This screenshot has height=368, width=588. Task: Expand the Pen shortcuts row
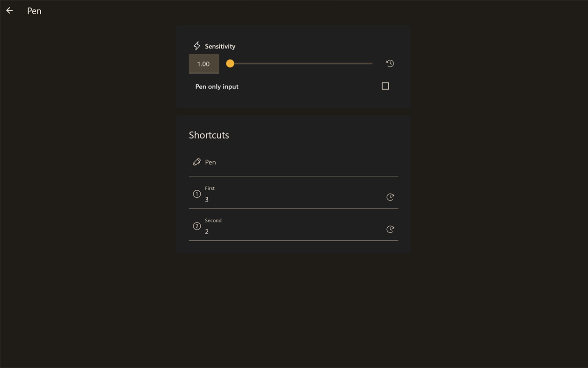click(293, 161)
